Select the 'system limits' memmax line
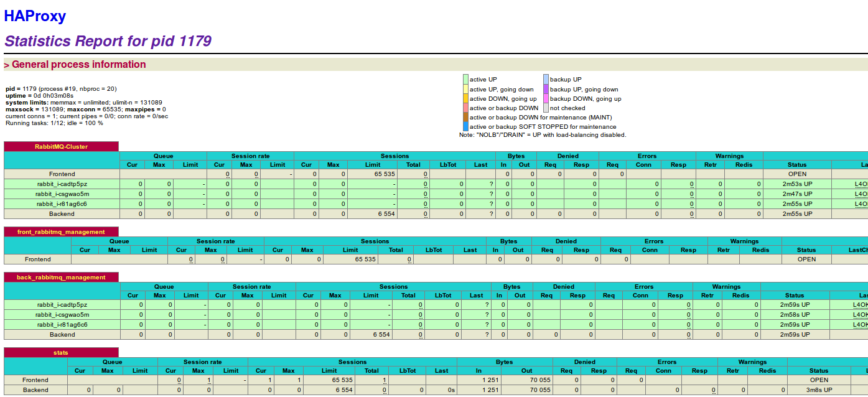868x397 pixels. (x=84, y=103)
